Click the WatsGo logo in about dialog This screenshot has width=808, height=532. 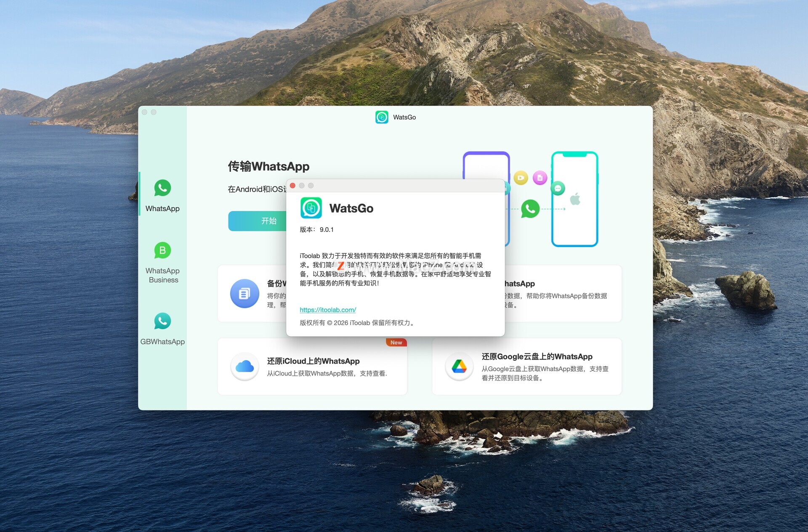pos(311,208)
